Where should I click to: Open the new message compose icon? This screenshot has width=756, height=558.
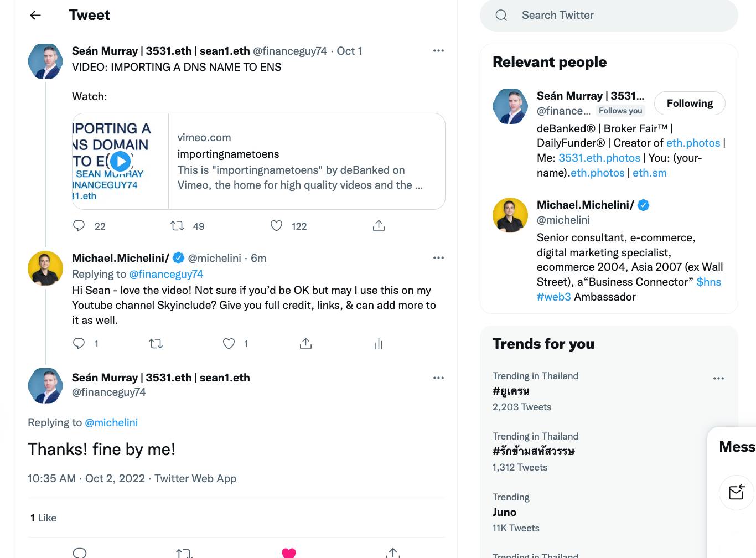(x=736, y=492)
